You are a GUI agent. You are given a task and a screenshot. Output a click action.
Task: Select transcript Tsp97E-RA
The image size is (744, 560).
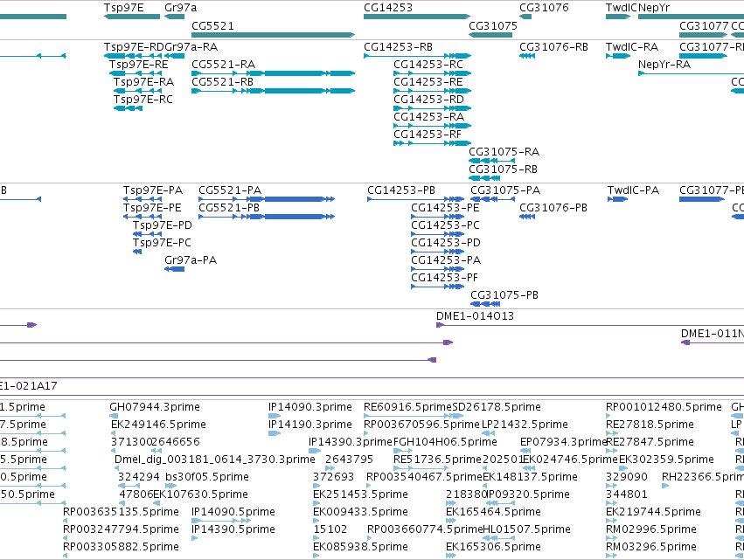(x=137, y=91)
